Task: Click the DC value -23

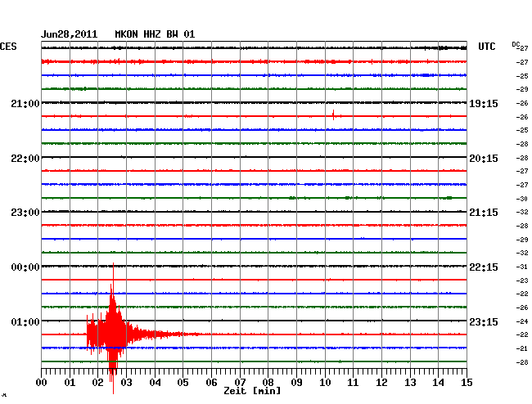Action: (522, 281)
